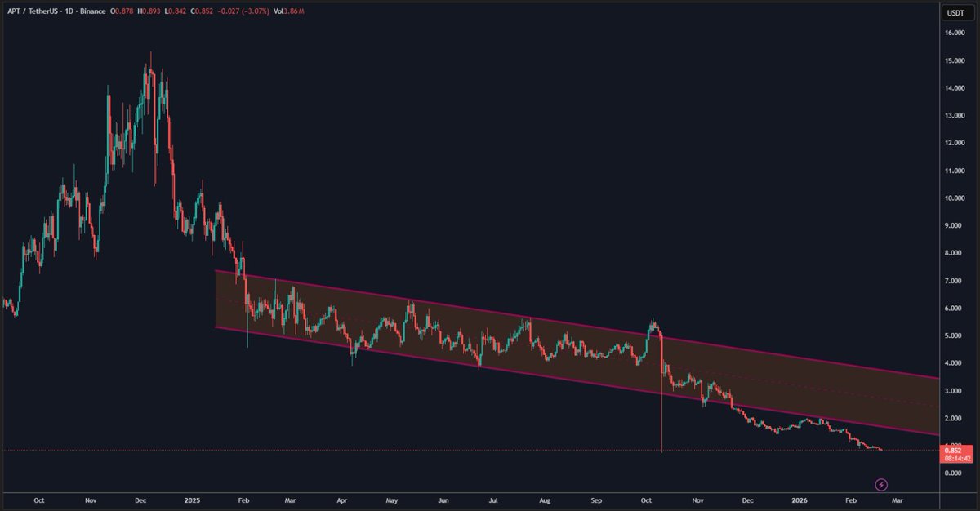Screen dimensions: 980x511
Task: Click the 10.000 price axis label
Action: coord(955,198)
